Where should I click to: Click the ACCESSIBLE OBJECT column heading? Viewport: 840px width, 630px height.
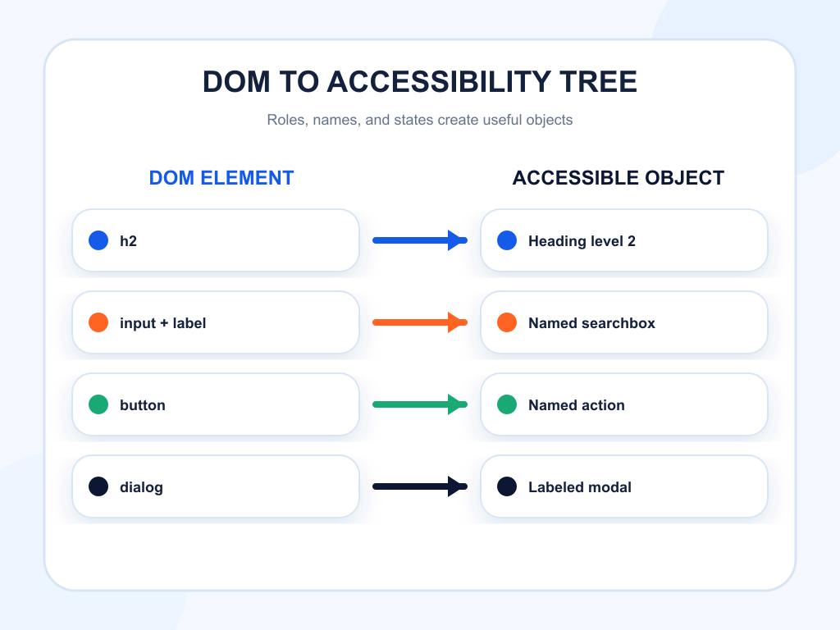tap(619, 178)
